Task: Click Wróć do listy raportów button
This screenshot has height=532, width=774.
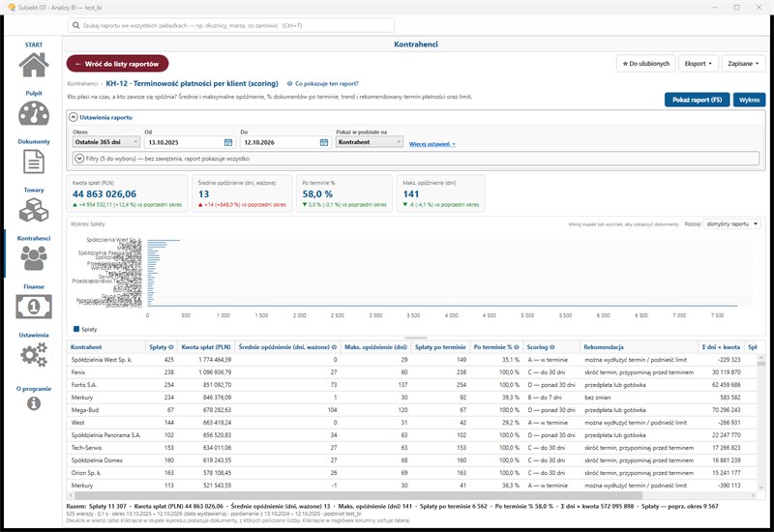Action: pyautogui.click(x=117, y=64)
